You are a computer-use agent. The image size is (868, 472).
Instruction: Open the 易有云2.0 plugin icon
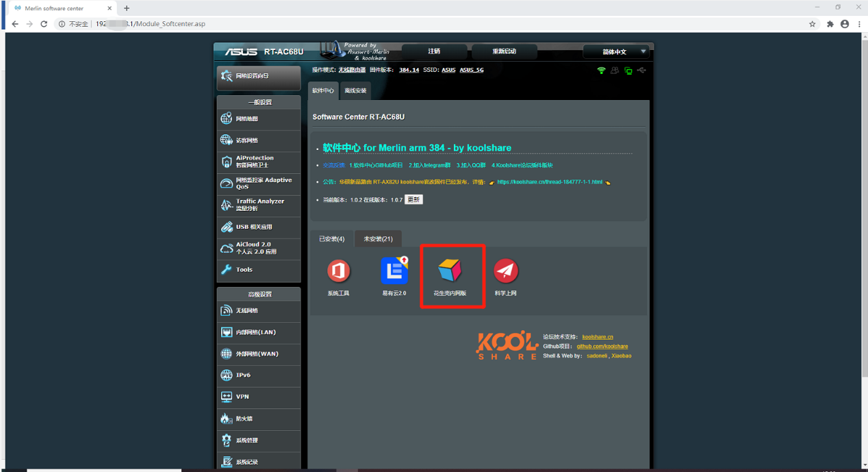[x=394, y=271]
